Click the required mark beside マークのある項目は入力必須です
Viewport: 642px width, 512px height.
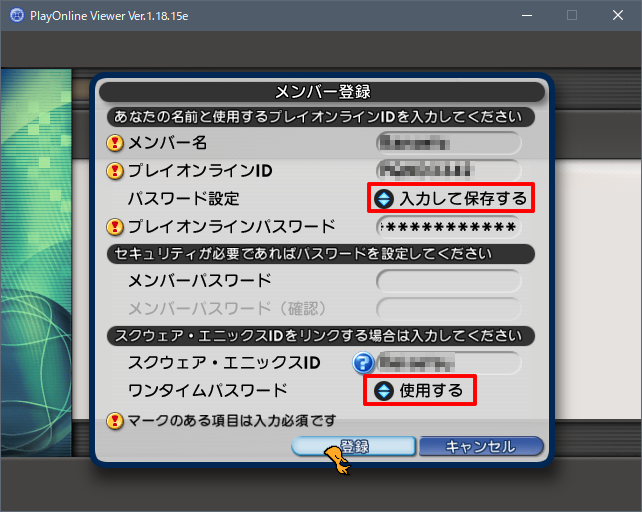pyautogui.click(x=115, y=420)
